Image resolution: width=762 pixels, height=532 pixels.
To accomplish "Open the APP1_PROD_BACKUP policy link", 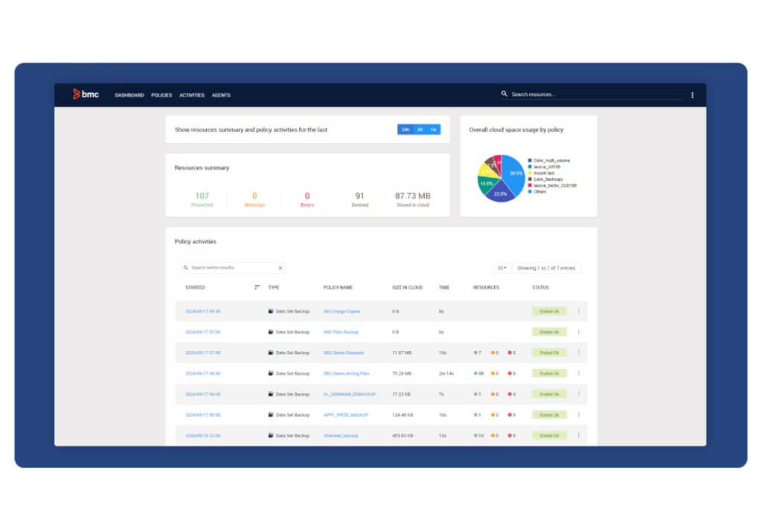I will click(345, 415).
